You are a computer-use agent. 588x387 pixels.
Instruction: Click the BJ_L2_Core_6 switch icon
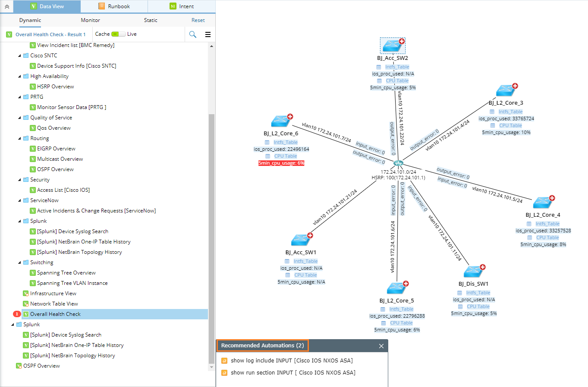pyautogui.click(x=281, y=121)
